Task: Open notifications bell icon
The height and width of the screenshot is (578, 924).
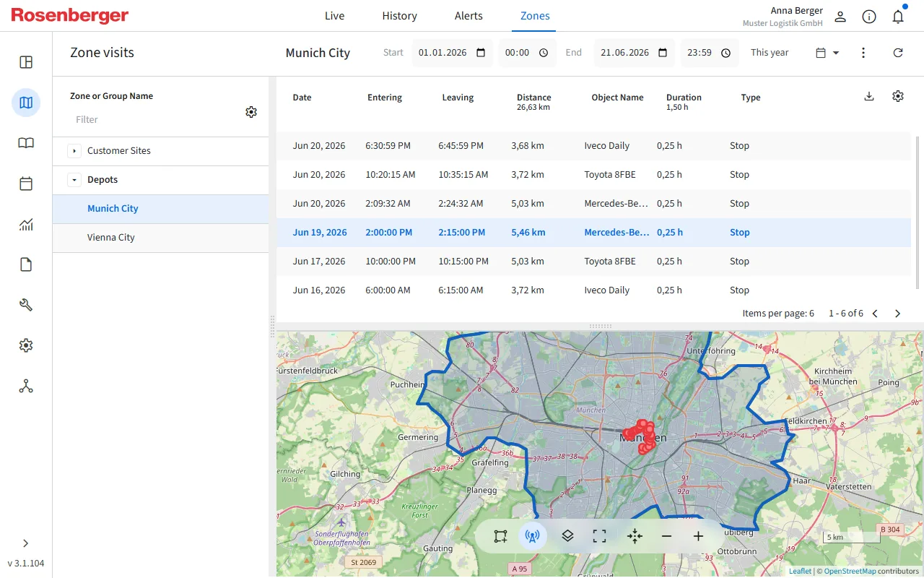Action: (898, 17)
